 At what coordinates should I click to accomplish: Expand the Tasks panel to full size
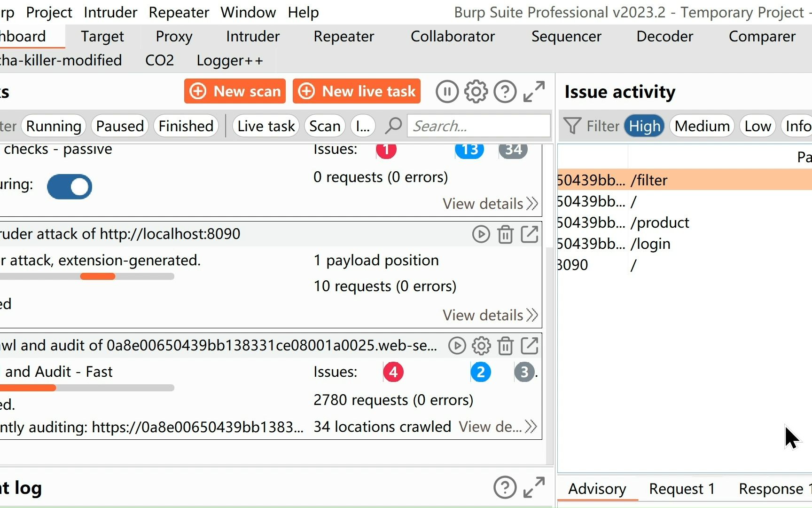pyautogui.click(x=534, y=92)
